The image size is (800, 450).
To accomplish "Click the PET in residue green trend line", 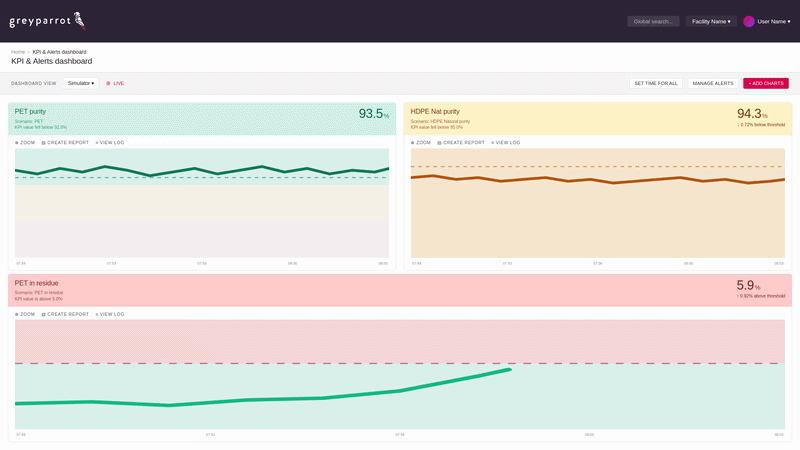I will click(263, 399).
